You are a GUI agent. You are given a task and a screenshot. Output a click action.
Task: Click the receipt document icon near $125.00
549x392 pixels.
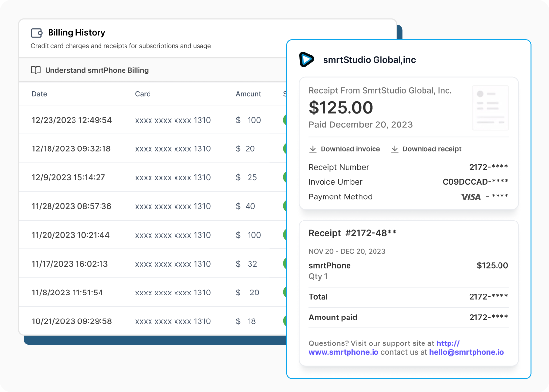(490, 108)
